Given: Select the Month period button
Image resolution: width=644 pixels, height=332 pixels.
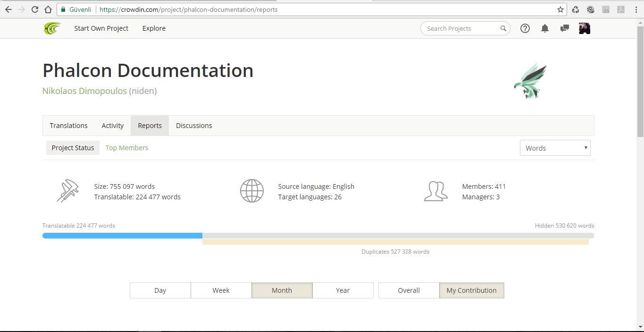Looking at the screenshot, I should point(282,290).
